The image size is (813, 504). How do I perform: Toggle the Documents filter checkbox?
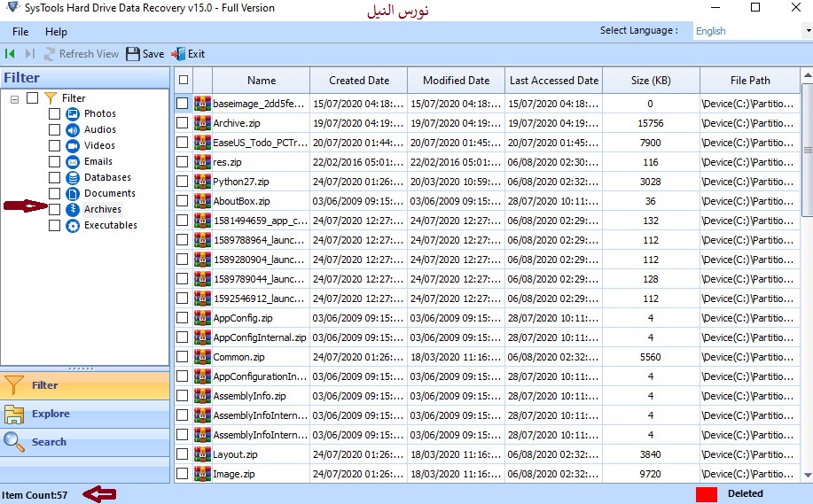tap(55, 194)
